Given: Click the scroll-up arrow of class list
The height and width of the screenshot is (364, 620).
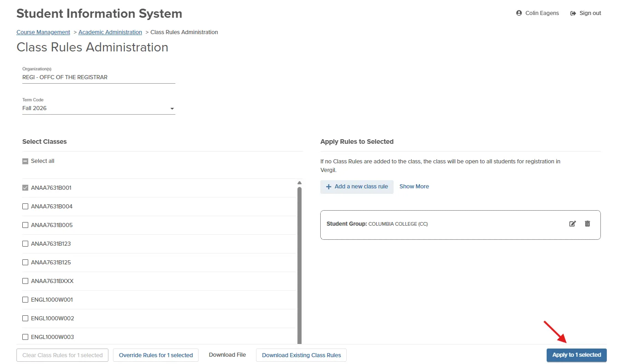Looking at the screenshot, I should coord(299,183).
